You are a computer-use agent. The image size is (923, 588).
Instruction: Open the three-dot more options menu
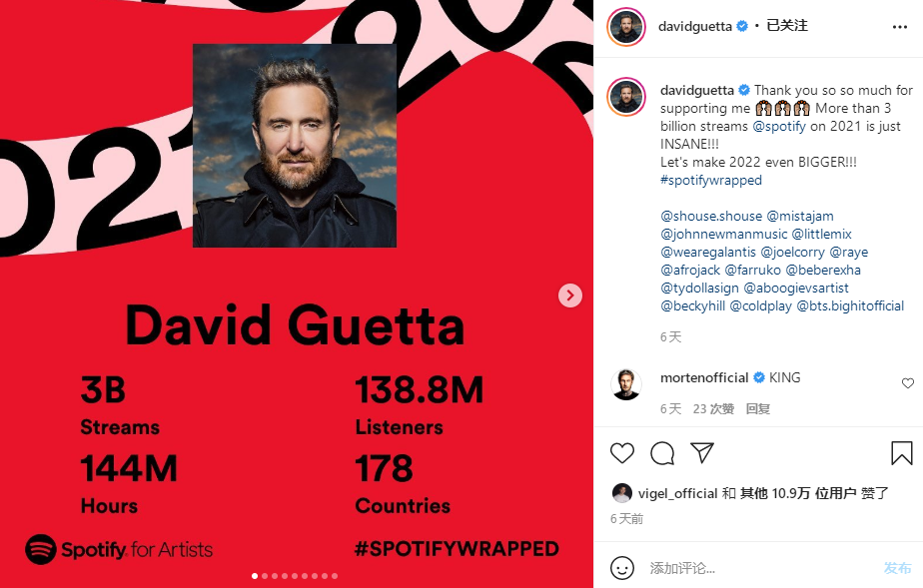pyautogui.click(x=899, y=27)
